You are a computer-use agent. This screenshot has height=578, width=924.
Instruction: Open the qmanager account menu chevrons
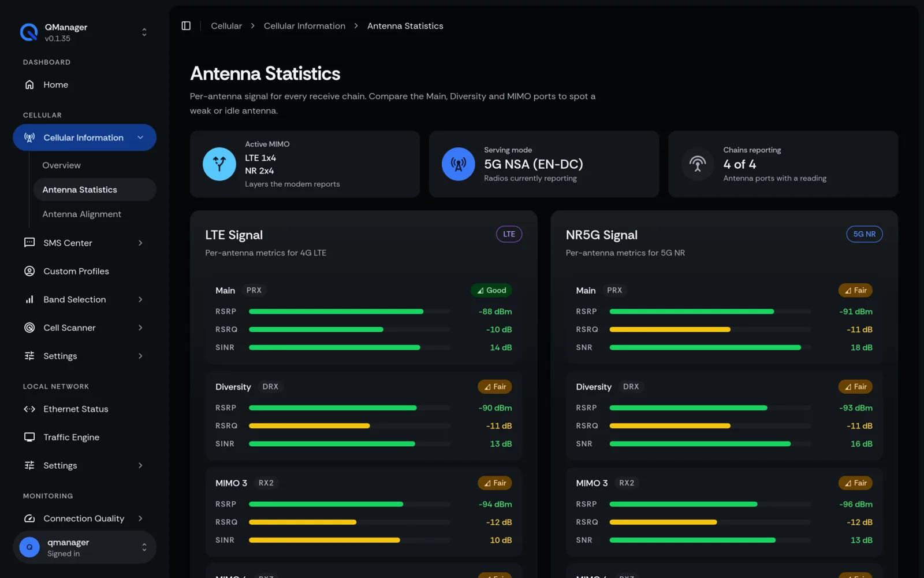coord(144,547)
